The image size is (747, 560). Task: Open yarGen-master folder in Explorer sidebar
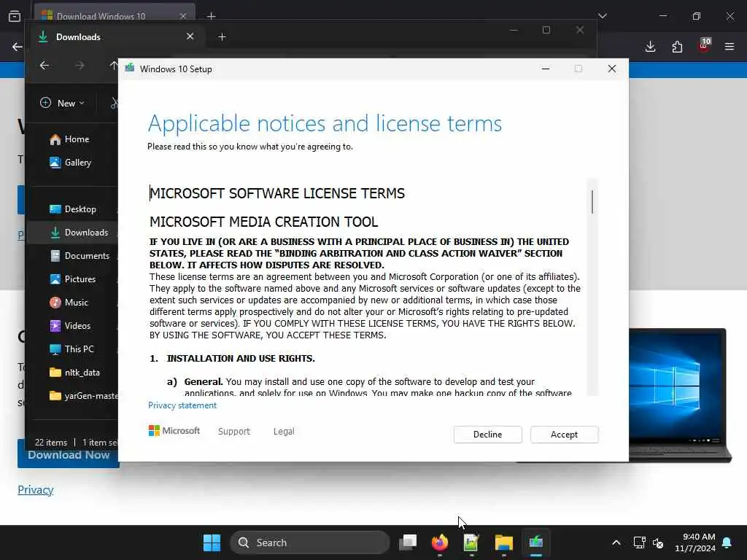(x=83, y=396)
